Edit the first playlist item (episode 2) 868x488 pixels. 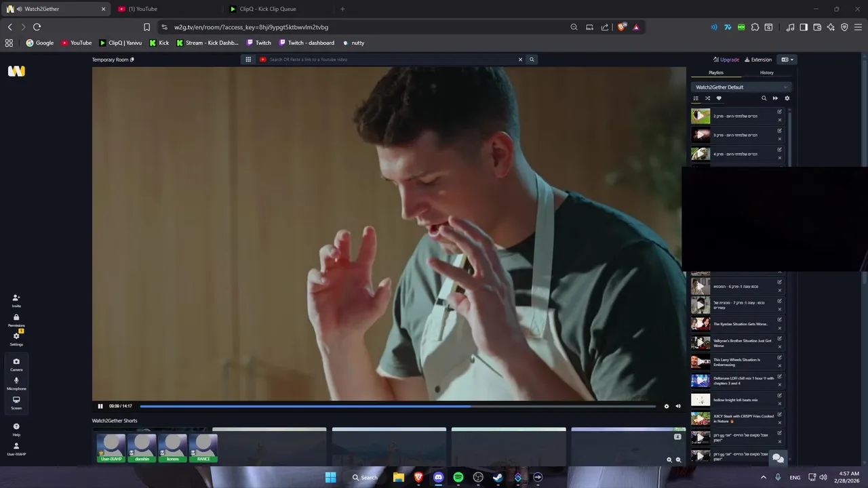(x=779, y=112)
